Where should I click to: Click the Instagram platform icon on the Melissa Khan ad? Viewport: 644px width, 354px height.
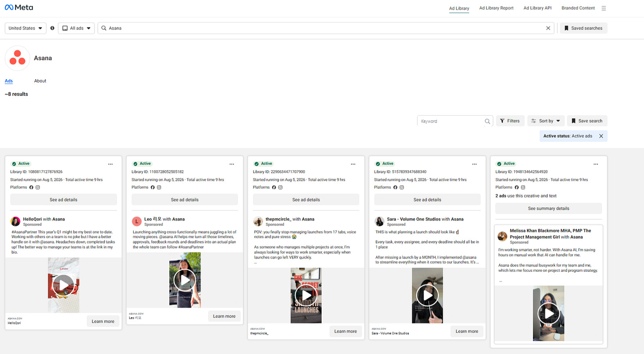click(x=523, y=187)
